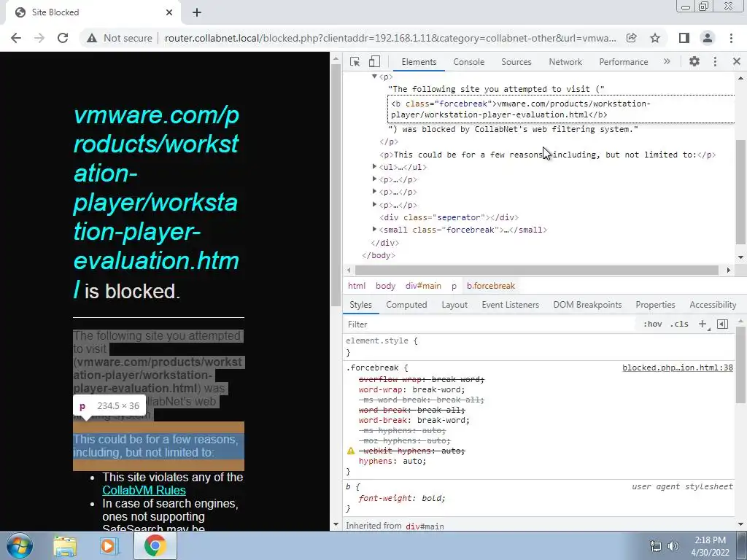
Task: Open the Accessibility tab
Action: (713, 305)
